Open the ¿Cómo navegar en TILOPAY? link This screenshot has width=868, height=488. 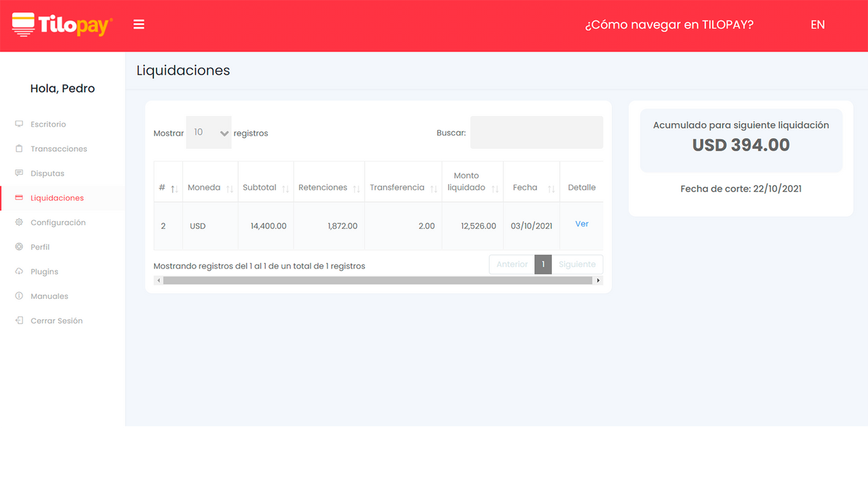669,24
